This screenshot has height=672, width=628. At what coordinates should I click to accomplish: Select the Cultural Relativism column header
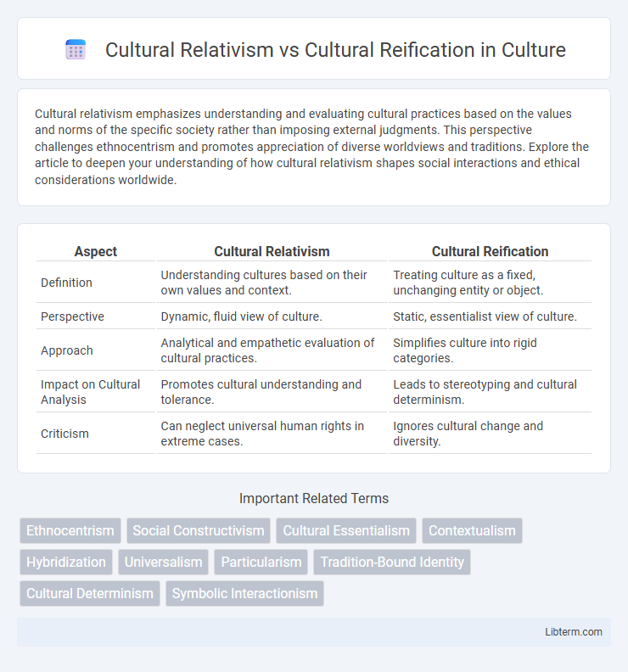click(x=272, y=251)
